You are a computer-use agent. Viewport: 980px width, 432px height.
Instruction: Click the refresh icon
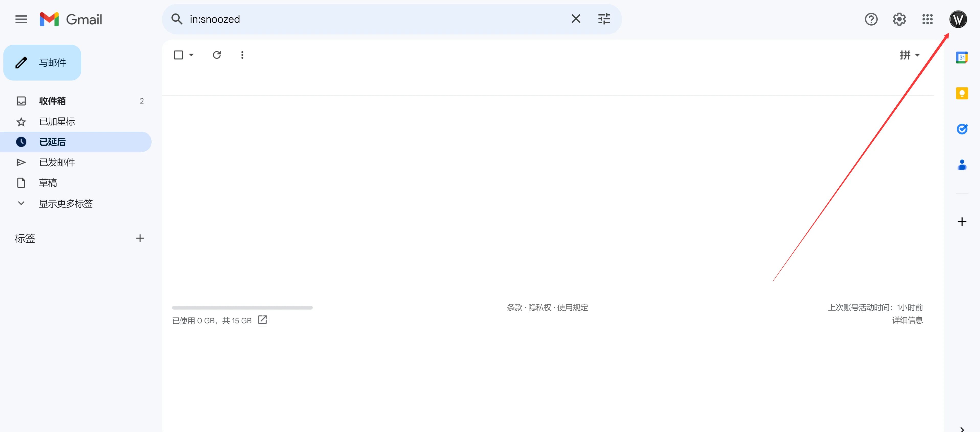217,55
